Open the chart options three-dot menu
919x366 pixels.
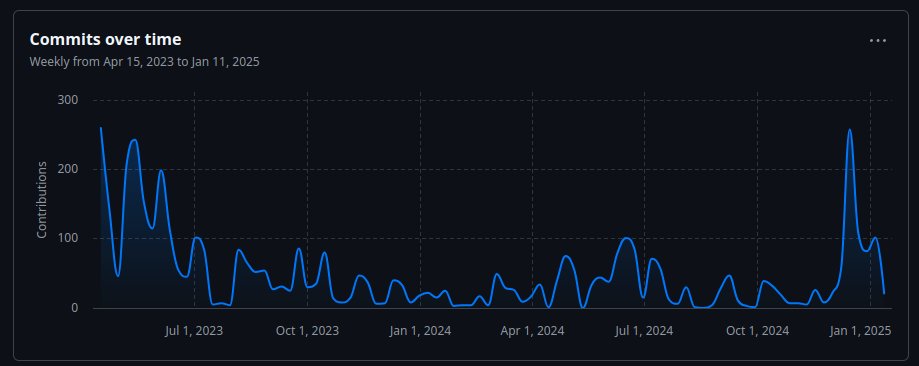pos(877,40)
